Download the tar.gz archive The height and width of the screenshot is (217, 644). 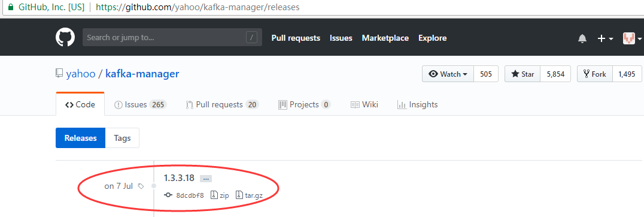click(250, 195)
